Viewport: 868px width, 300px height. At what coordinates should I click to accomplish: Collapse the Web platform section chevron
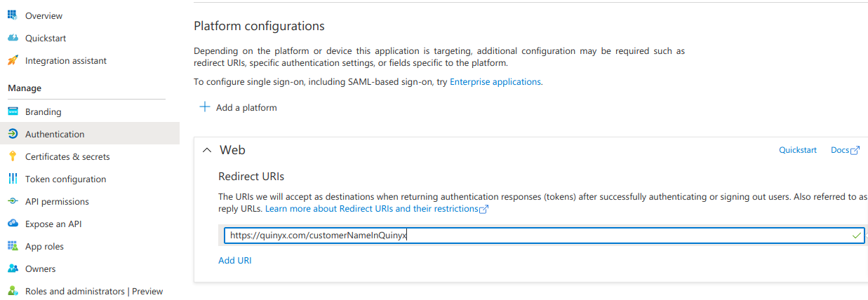pos(206,150)
